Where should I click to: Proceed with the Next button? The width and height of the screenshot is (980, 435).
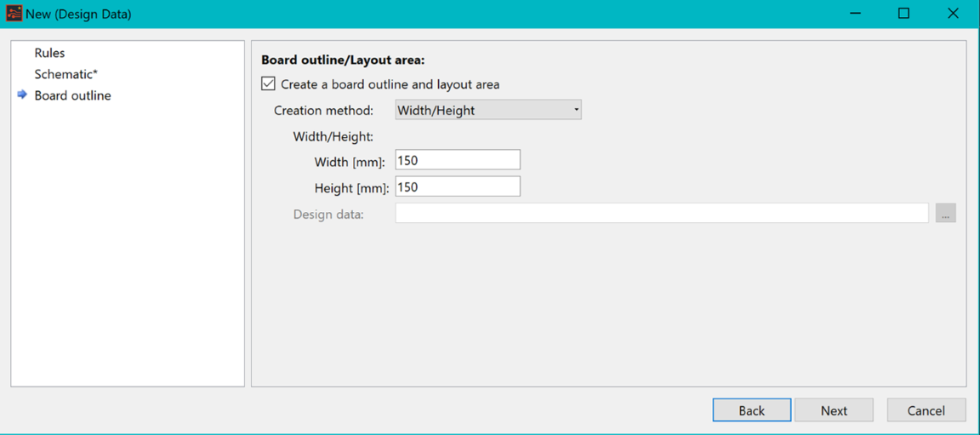tap(834, 410)
